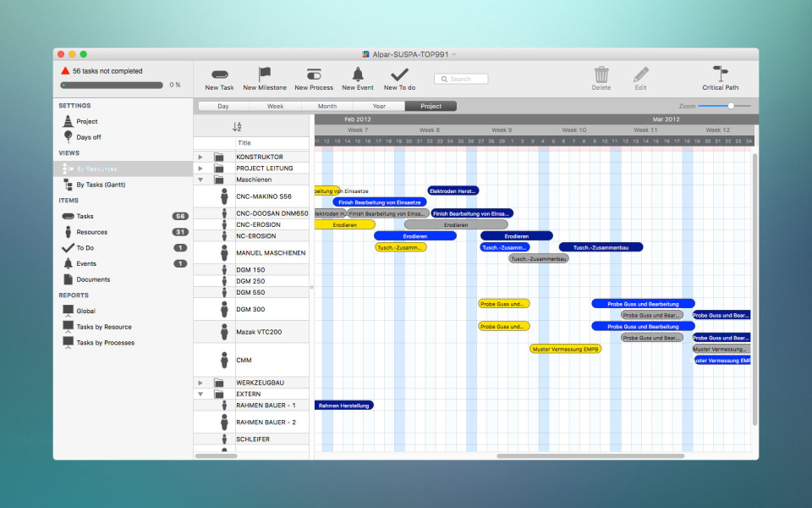Click the Title column header

[x=272, y=142]
